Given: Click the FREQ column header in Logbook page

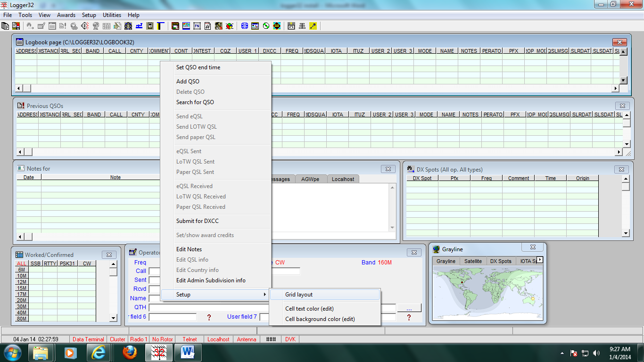Looking at the screenshot, I should pos(292,51).
